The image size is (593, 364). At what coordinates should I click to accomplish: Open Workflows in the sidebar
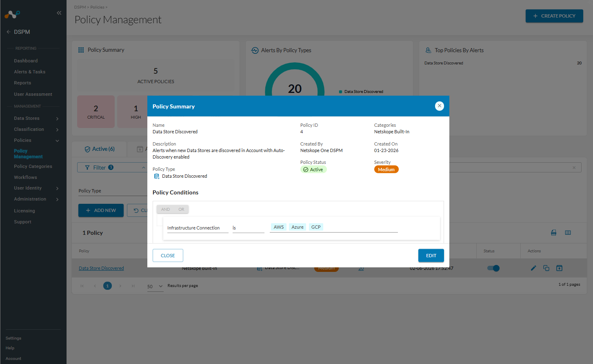coord(25,177)
